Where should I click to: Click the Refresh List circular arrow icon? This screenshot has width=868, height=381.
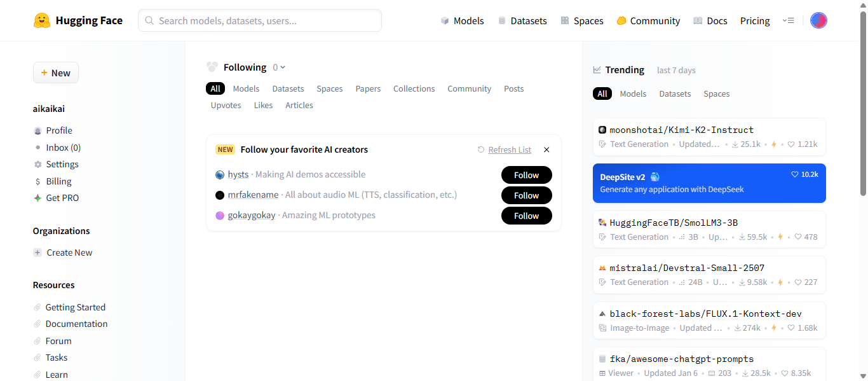(481, 149)
